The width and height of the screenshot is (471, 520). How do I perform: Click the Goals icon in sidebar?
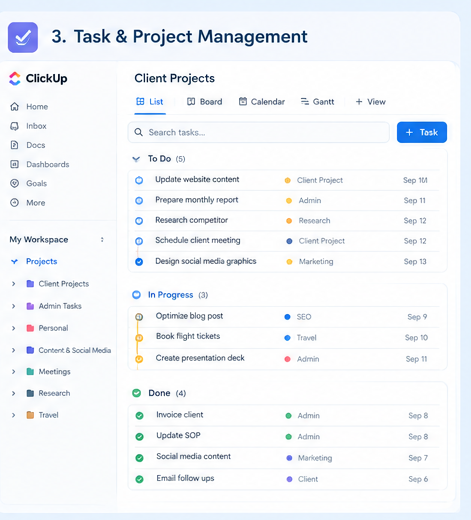click(x=14, y=183)
